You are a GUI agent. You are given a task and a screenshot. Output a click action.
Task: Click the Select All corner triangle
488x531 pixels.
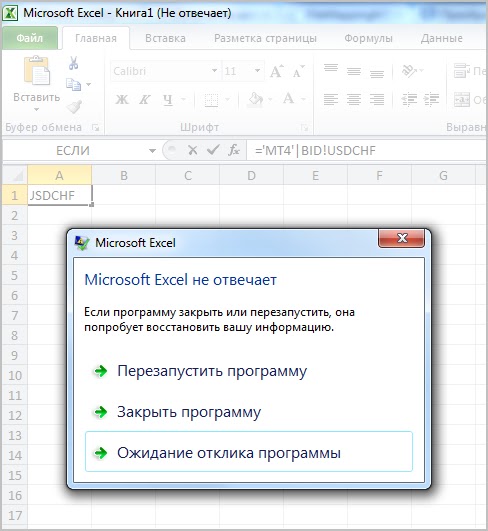click(15, 175)
